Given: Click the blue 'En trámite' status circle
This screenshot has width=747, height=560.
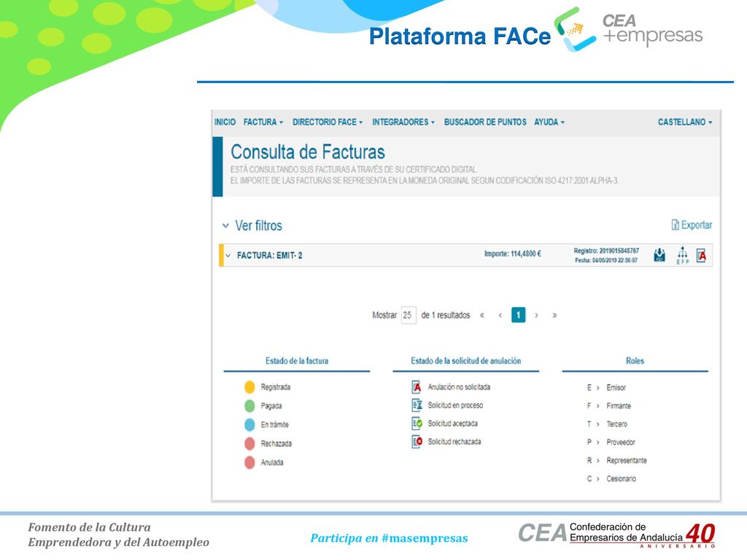Looking at the screenshot, I should 249,424.
